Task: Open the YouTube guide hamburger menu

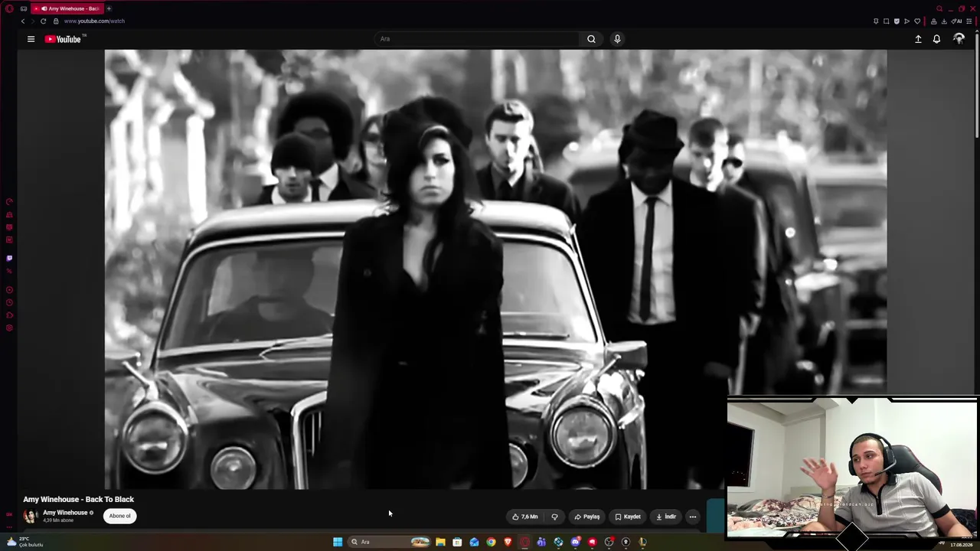Action: (x=31, y=39)
